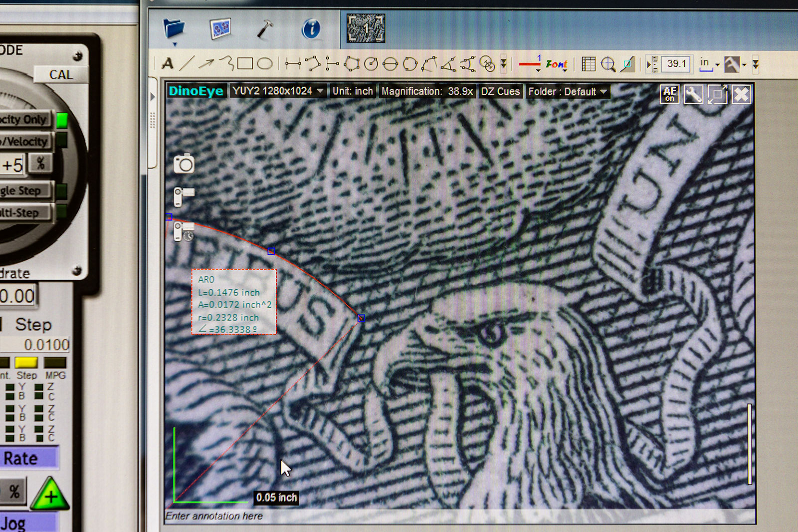Click the Magnification: 38.9x readout

[x=427, y=91]
